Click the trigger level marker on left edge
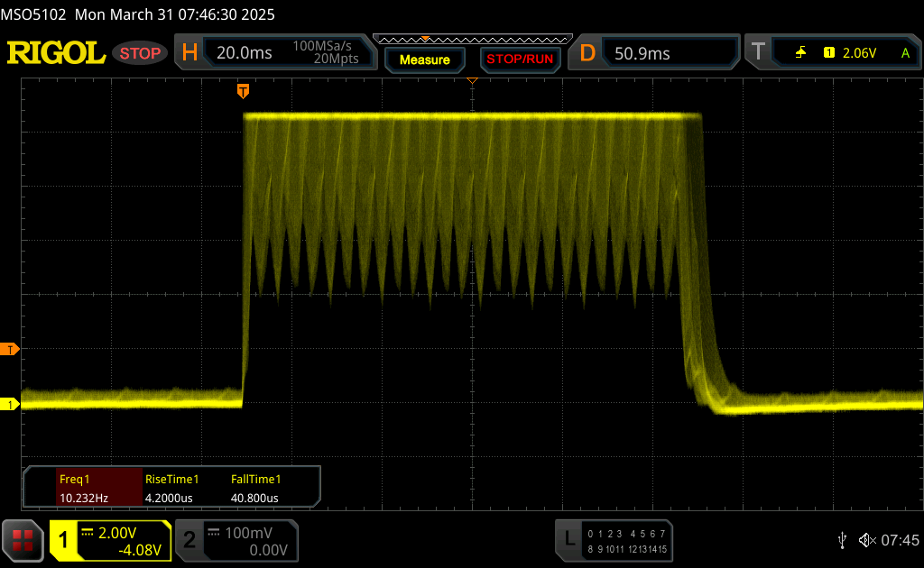The image size is (924, 568). (x=9, y=350)
